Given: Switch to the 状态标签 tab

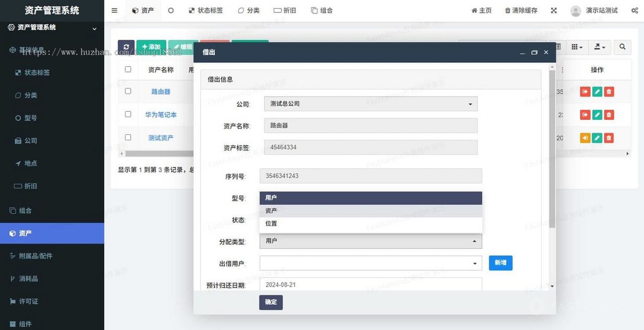Looking at the screenshot, I should [206, 10].
